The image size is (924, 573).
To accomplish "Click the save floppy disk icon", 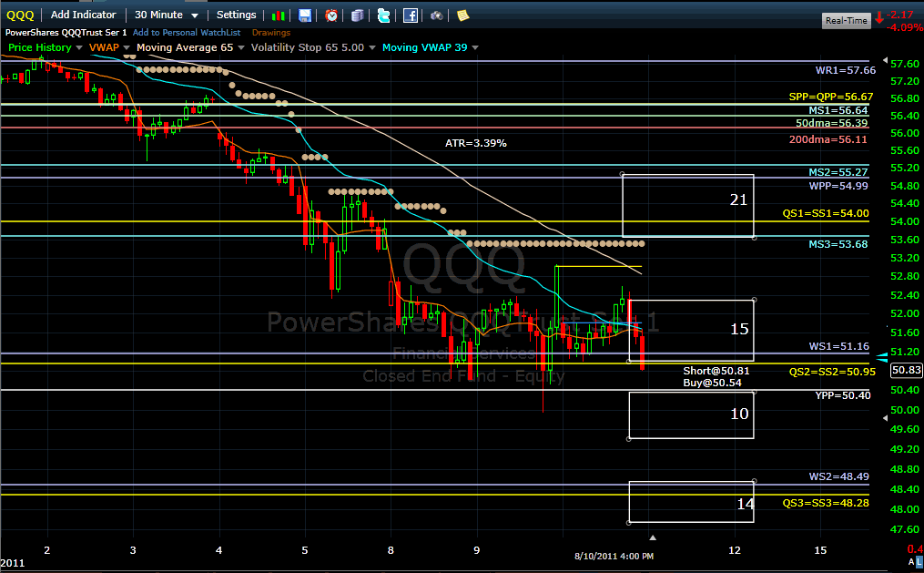I will (x=305, y=15).
